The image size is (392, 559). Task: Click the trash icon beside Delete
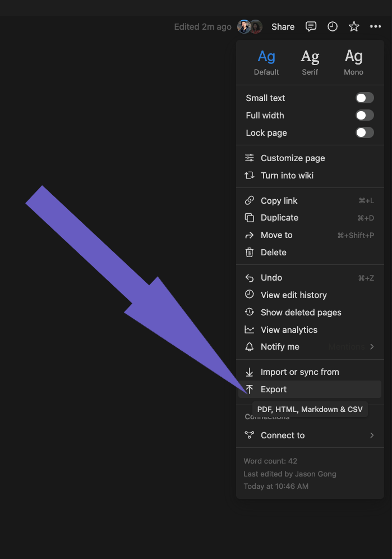250,253
